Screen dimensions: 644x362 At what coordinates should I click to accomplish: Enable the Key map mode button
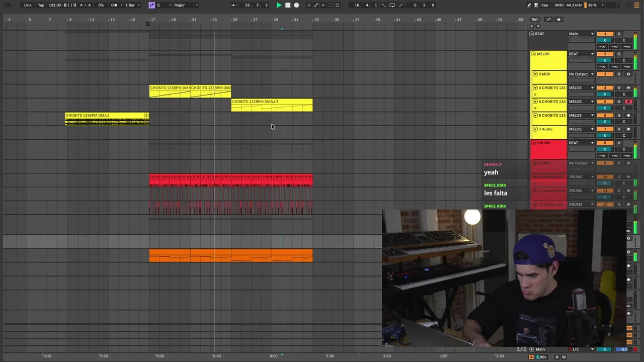[545, 5]
